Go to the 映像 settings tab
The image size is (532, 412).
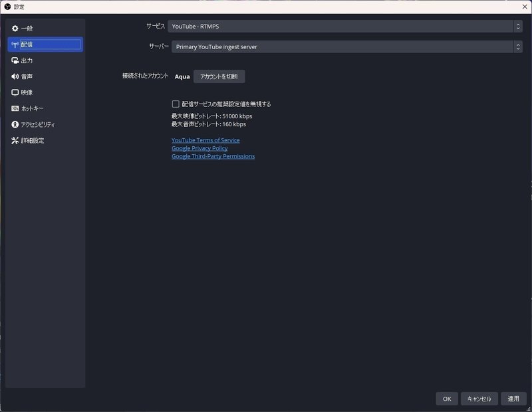[x=45, y=92]
